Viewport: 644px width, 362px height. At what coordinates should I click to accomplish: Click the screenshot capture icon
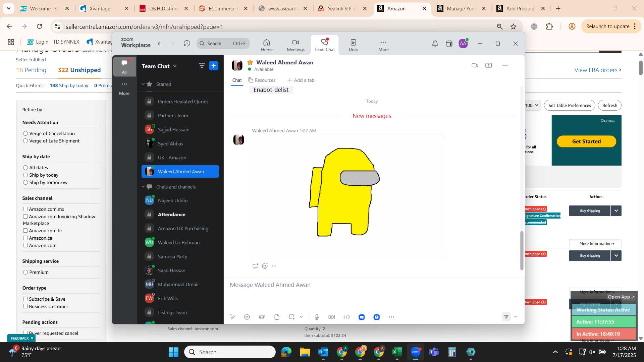coord(291,317)
